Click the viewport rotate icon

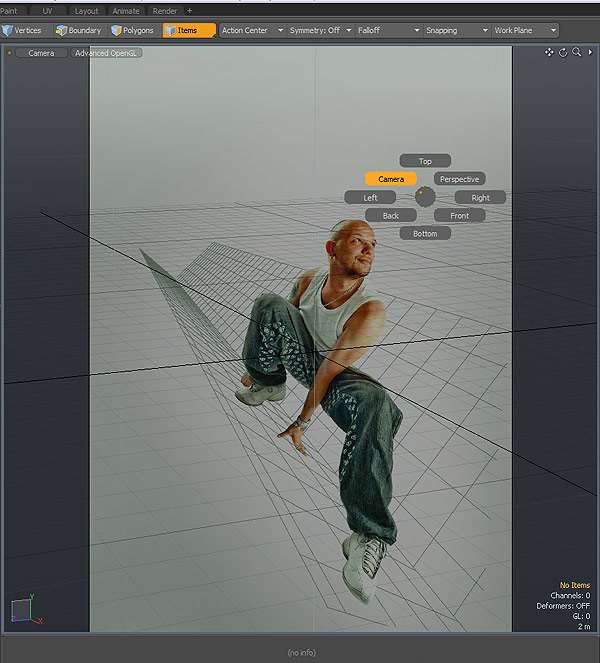563,52
